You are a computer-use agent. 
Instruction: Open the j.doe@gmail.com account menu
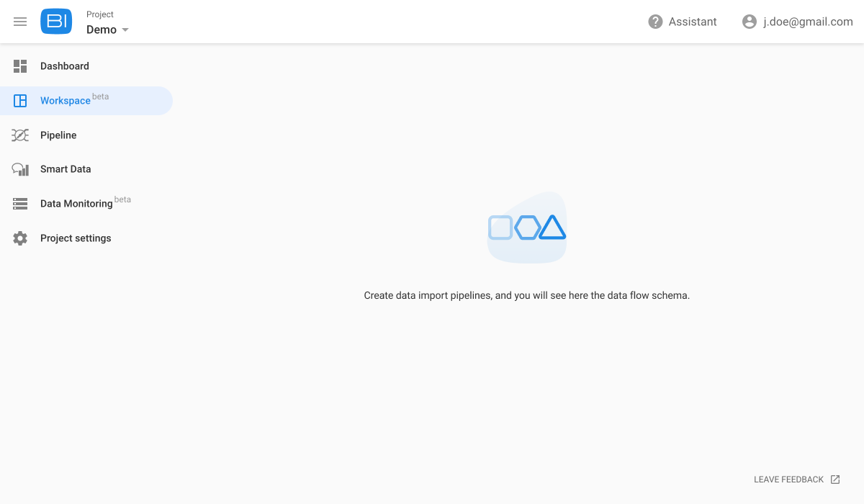(x=808, y=22)
